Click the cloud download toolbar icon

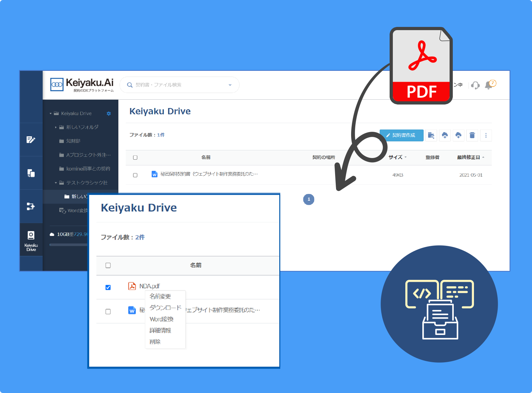click(458, 135)
